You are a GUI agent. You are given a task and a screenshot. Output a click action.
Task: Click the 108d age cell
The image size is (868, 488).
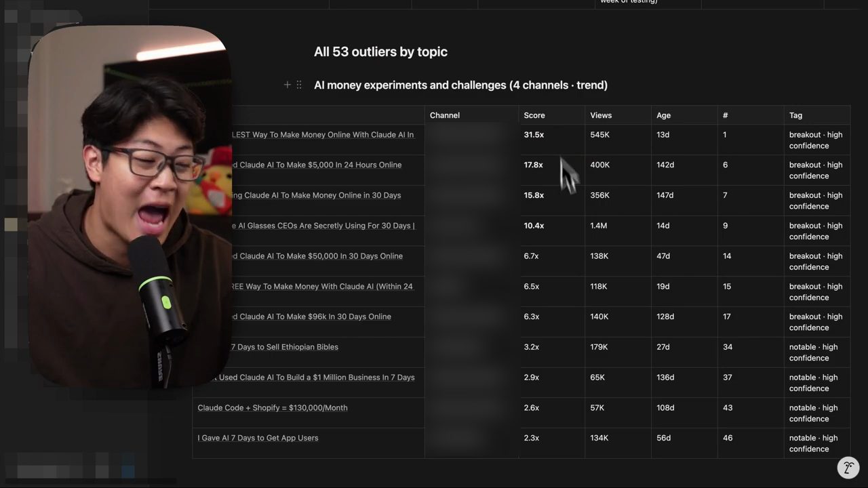coord(684,413)
